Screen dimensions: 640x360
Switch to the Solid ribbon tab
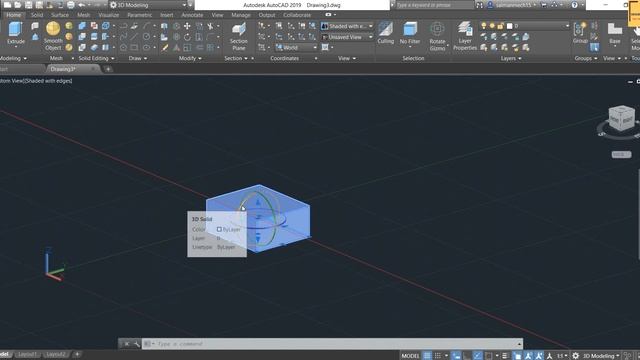37,15
